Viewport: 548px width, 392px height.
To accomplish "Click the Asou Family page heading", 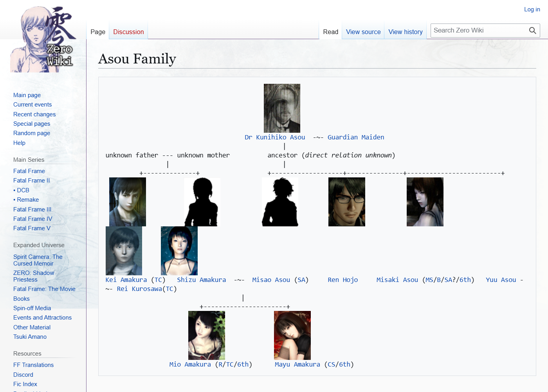I will click(x=137, y=59).
